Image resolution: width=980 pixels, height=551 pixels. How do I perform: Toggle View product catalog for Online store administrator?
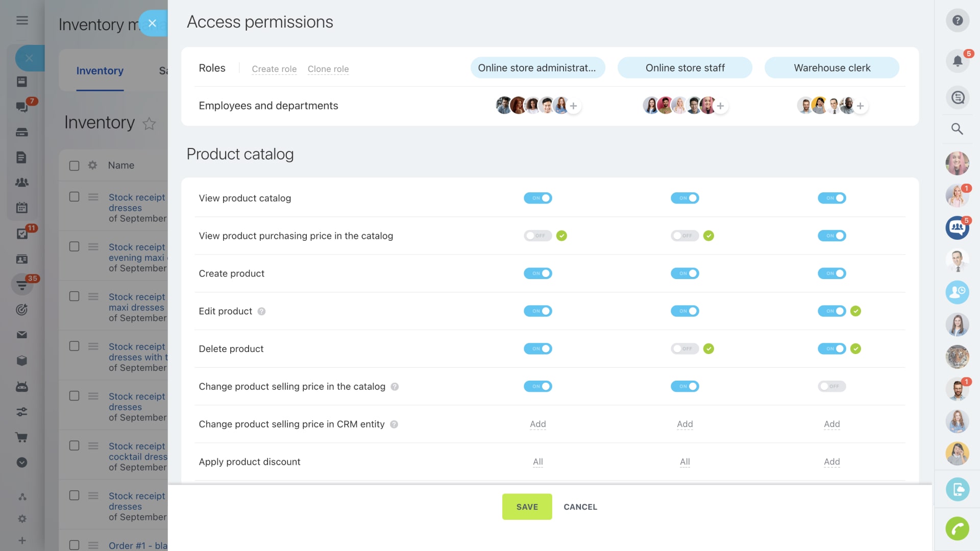tap(537, 198)
